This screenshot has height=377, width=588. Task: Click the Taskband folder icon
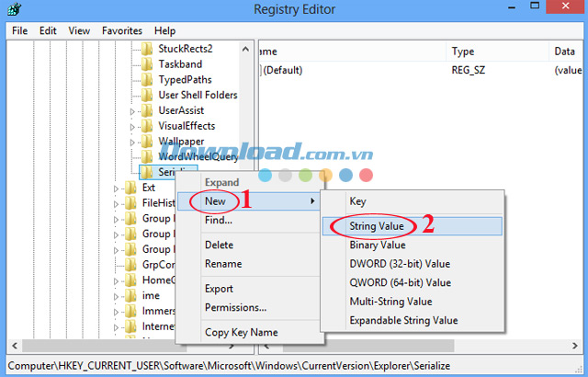click(x=147, y=64)
